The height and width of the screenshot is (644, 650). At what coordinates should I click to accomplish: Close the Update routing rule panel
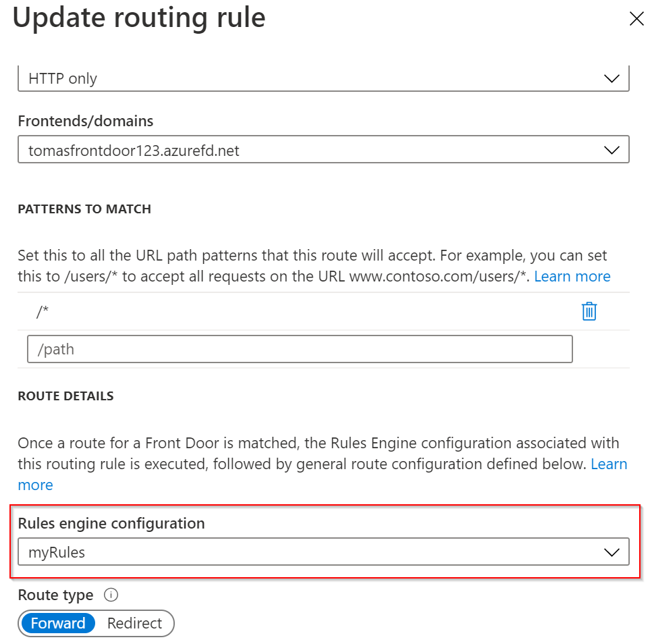coord(636,19)
